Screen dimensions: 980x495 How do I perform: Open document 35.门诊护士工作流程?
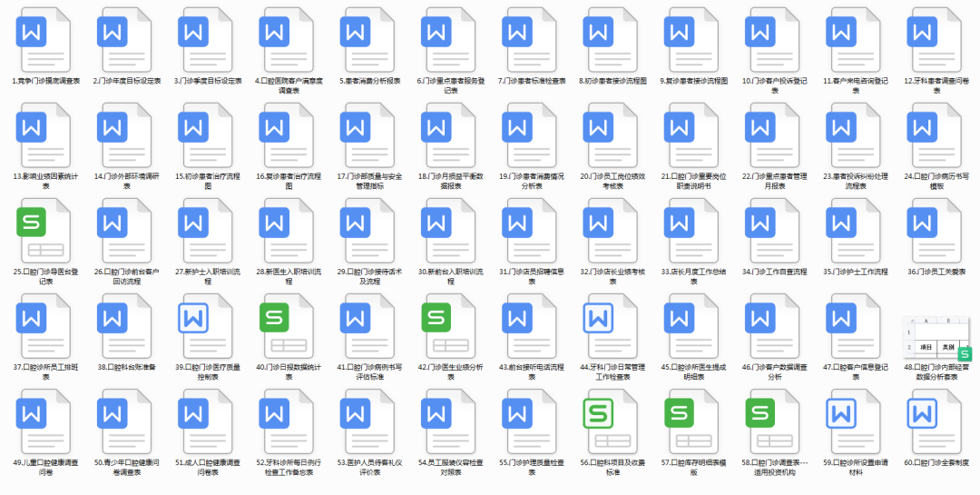[x=856, y=232]
